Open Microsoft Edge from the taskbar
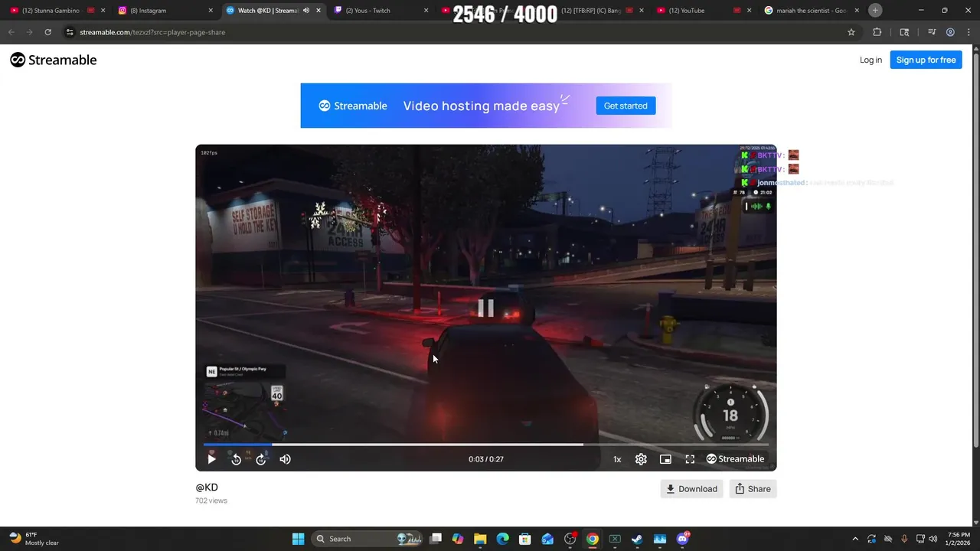This screenshot has height=551, width=980. tap(502, 539)
